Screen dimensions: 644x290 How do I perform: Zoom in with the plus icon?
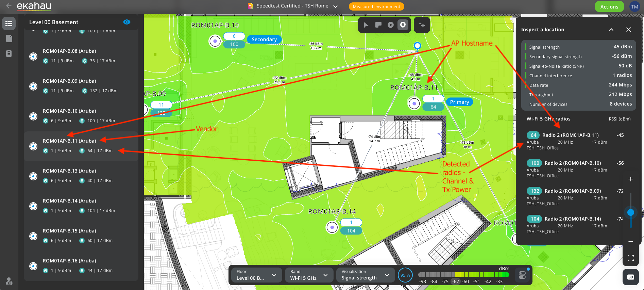coord(630,179)
